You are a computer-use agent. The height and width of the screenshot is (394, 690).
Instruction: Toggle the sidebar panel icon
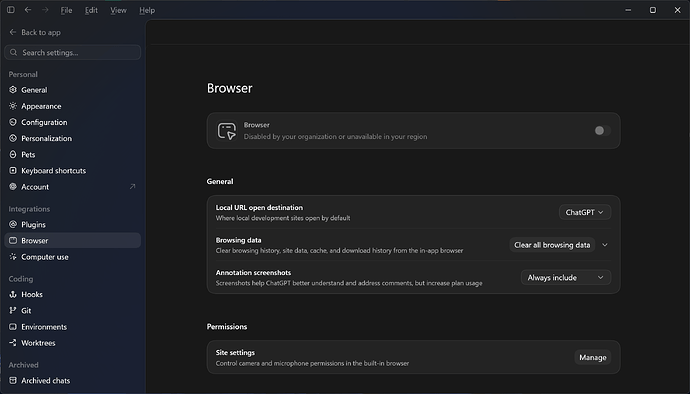click(x=11, y=10)
